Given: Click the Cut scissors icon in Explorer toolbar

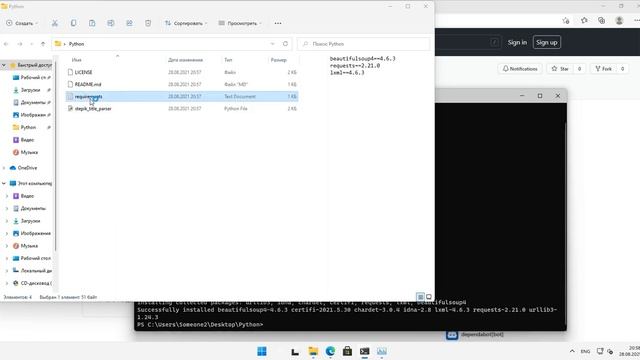Looking at the screenshot, I should 55,23.
